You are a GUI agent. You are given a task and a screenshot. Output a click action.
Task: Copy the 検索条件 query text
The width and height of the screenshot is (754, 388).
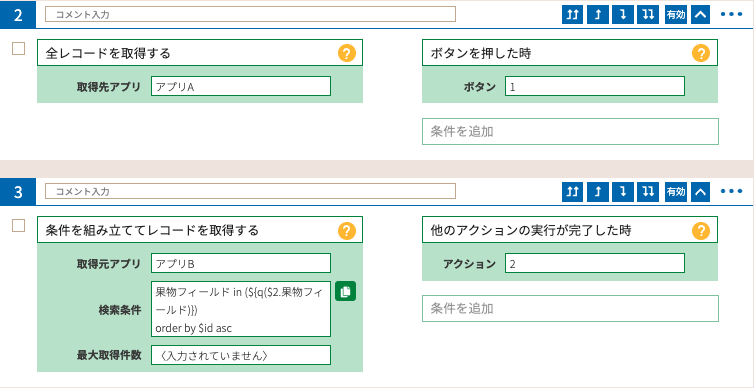(x=345, y=291)
